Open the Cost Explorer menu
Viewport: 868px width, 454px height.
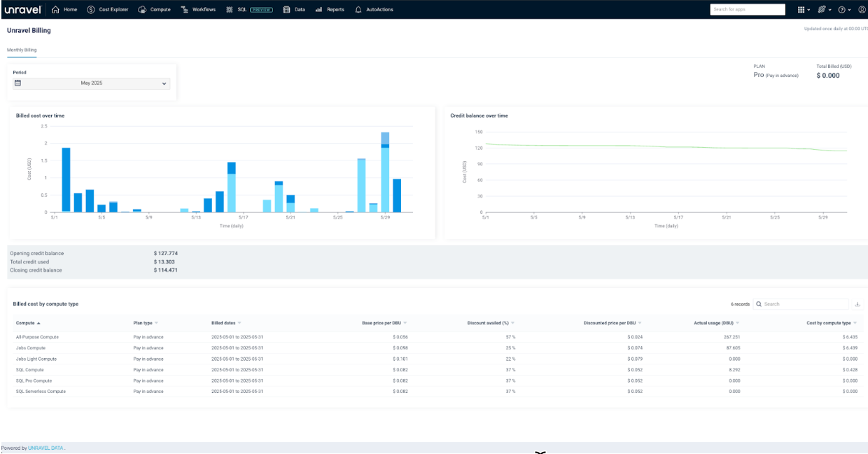click(108, 10)
